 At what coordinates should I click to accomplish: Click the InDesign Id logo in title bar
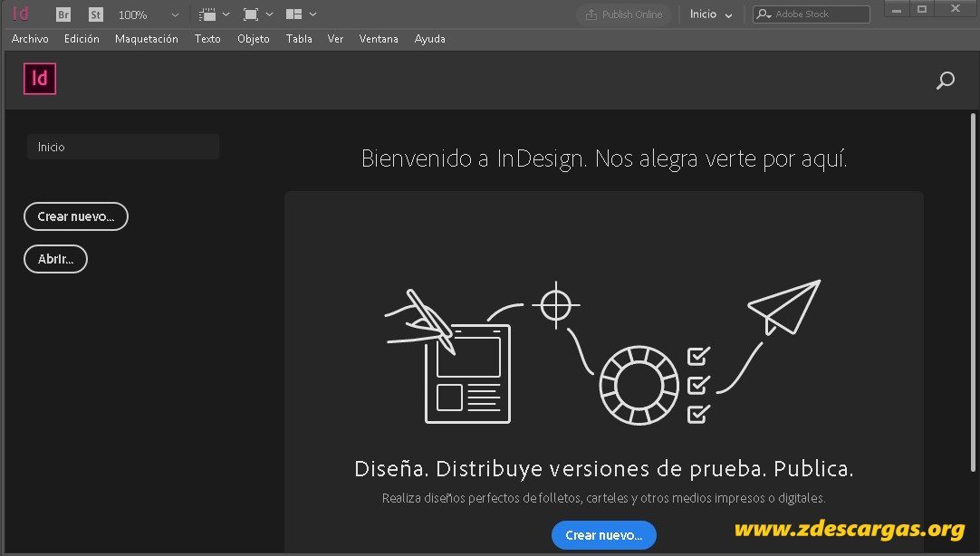click(21, 14)
